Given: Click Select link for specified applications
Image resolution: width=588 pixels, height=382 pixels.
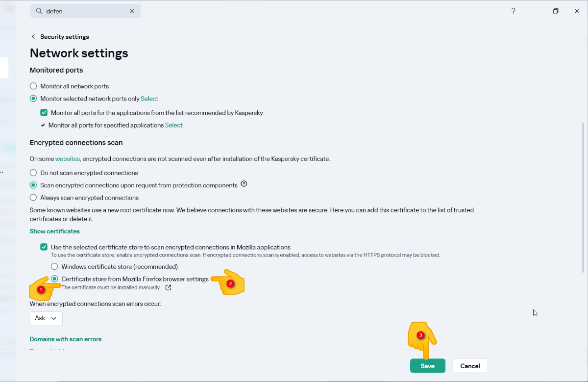Looking at the screenshot, I should coord(173,126).
